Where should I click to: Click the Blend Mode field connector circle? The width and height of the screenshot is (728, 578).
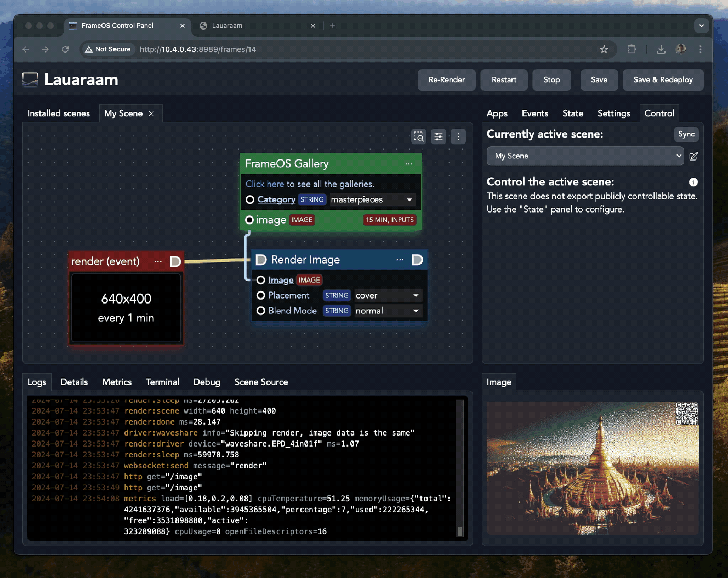(261, 311)
